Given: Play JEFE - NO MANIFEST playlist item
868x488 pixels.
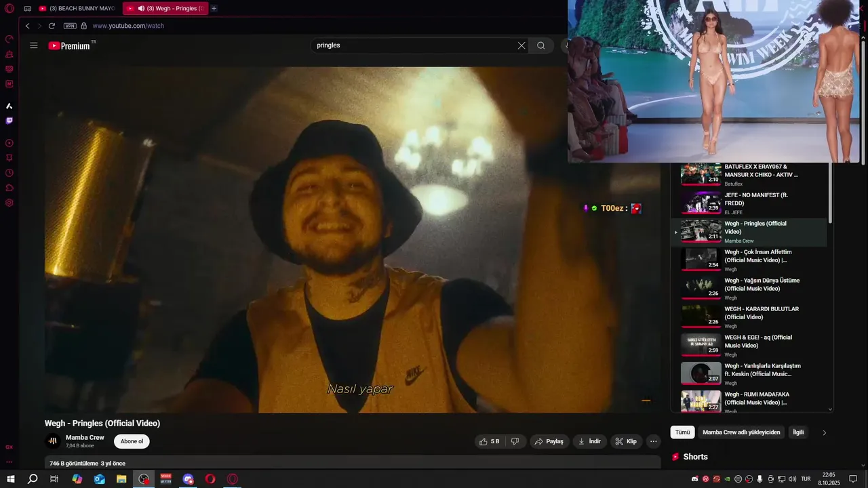Looking at the screenshot, I should pos(749,203).
